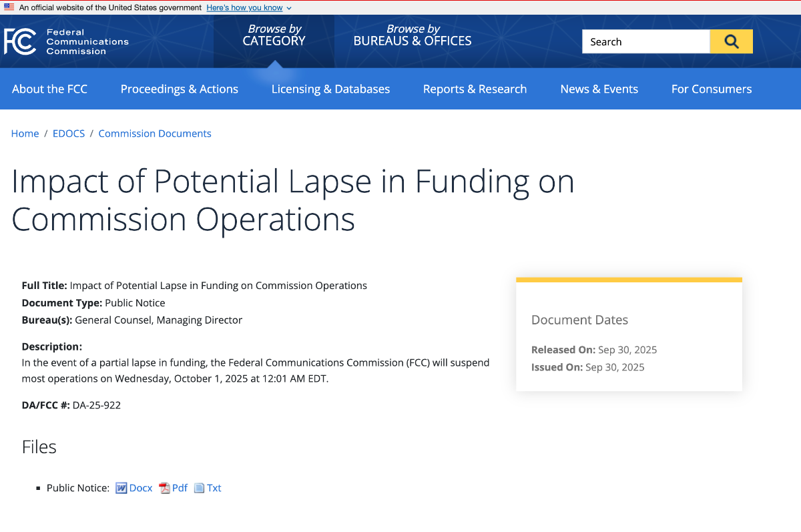Click the PDF file icon
The image size is (801, 532).
click(164, 488)
